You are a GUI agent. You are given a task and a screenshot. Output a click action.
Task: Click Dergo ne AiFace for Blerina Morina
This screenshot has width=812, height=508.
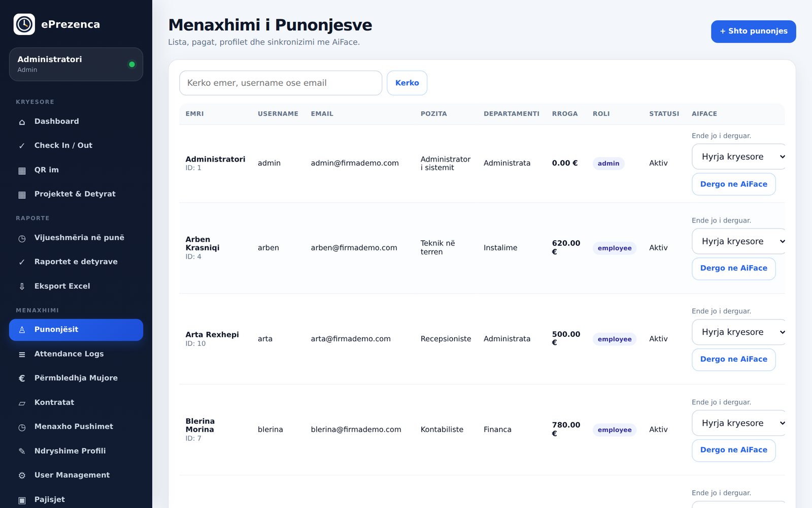734,450
